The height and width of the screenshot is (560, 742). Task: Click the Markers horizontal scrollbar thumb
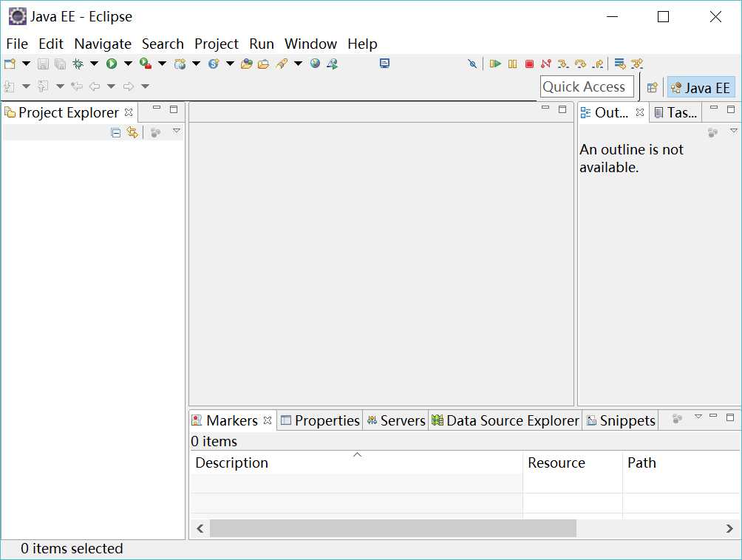tap(392, 528)
